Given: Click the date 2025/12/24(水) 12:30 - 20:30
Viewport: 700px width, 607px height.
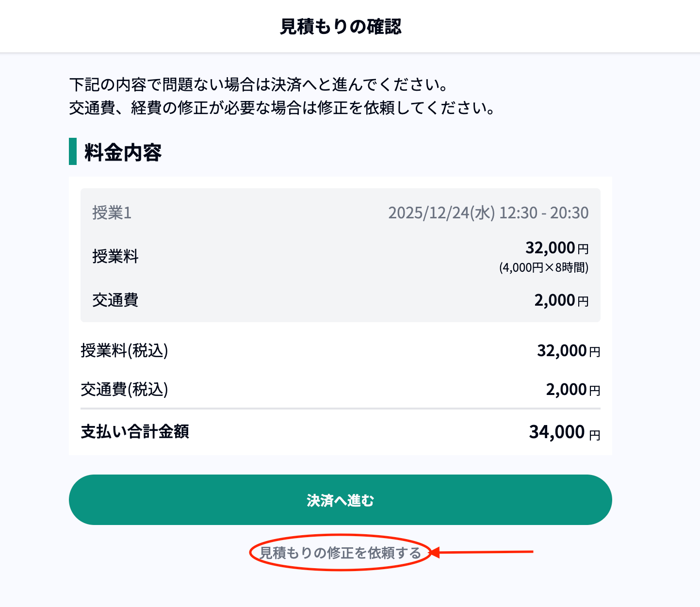Looking at the screenshot, I should click(488, 213).
